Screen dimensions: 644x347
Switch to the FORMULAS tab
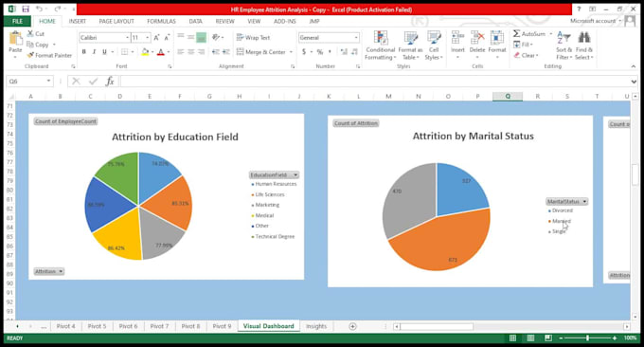pos(161,21)
